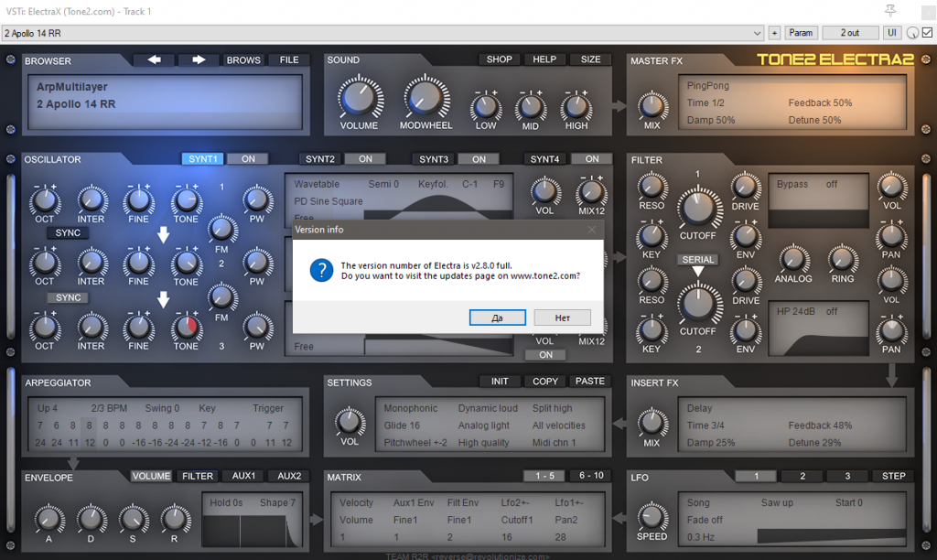This screenshot has height=560, width=937.
Task: Click Нет in Version info dialog
Action: coord(563,318)
